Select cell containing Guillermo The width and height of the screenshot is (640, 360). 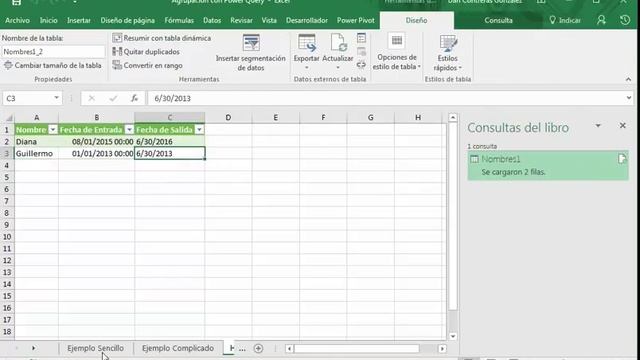(x=37, y=153)
